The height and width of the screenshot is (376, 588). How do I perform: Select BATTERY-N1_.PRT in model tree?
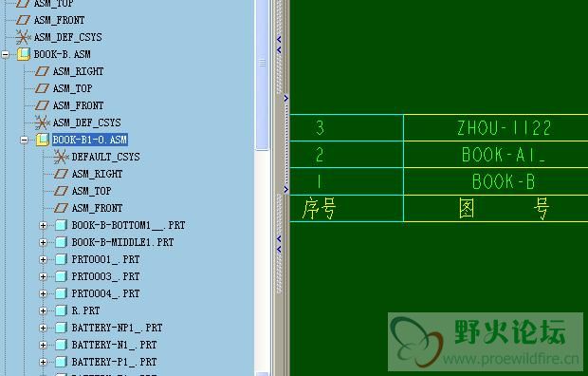point(114,345)
